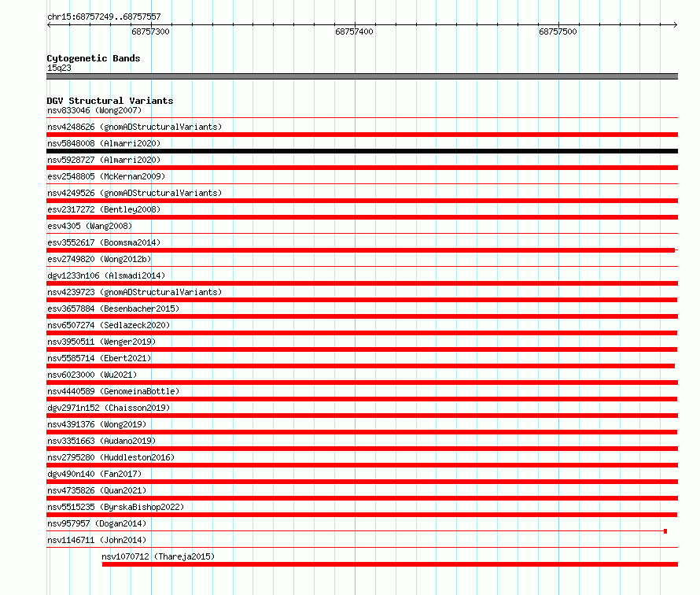The height and width of the screenshot is (595, 700).
Task: Open nsv5928727 (Almarri2020) variant details
Action: point(104,160)
